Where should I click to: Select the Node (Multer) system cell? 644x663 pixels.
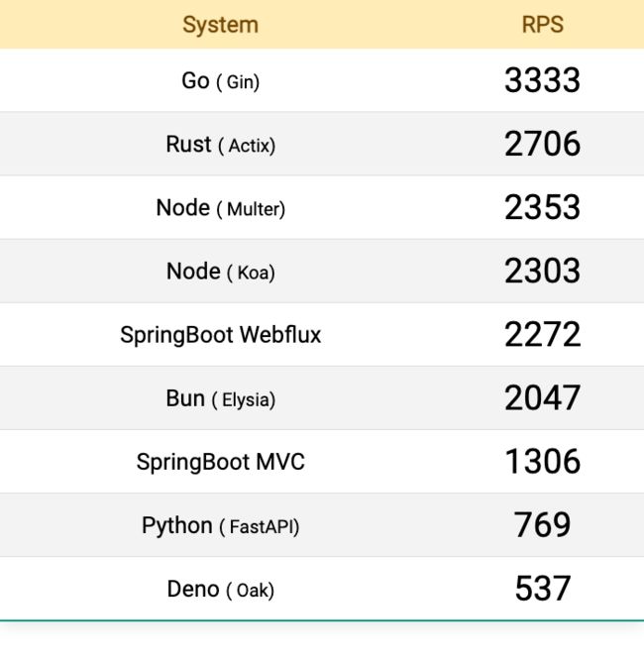pos(220,208)
